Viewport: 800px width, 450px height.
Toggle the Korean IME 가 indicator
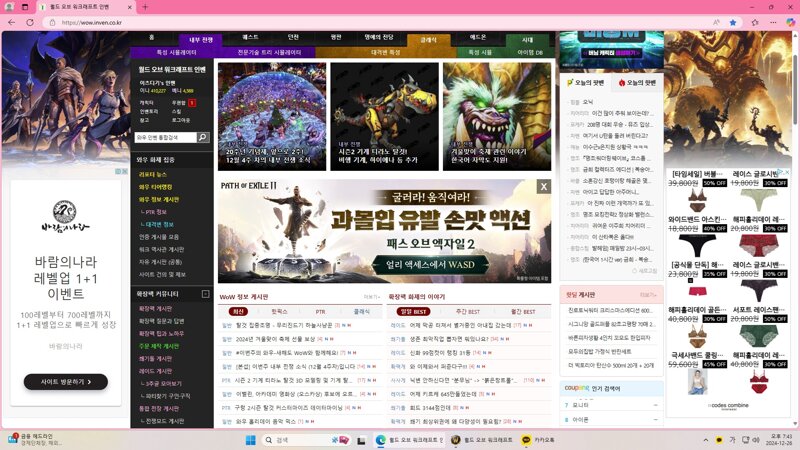[732, 440]
